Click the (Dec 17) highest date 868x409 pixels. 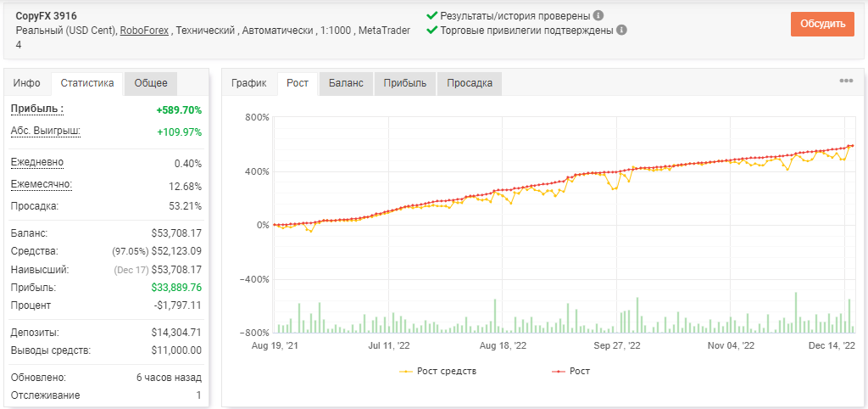pos(131,270)
